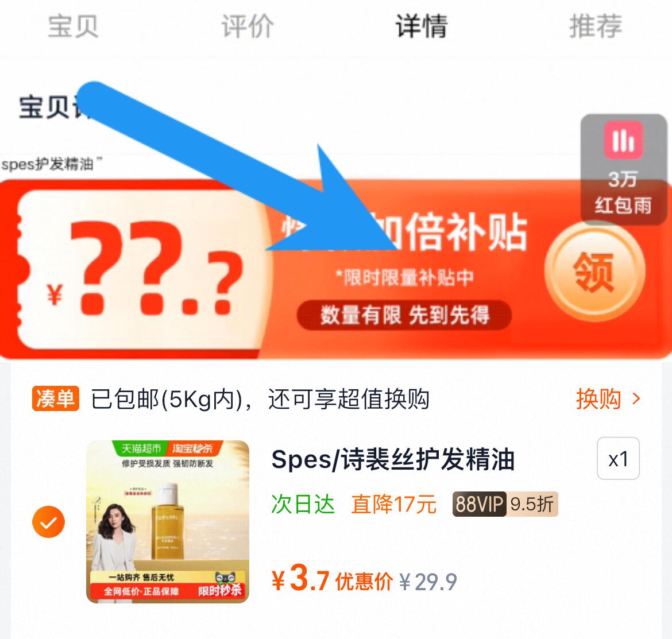Open the 88VIP 9.5折 badge

tap(505, 504)
